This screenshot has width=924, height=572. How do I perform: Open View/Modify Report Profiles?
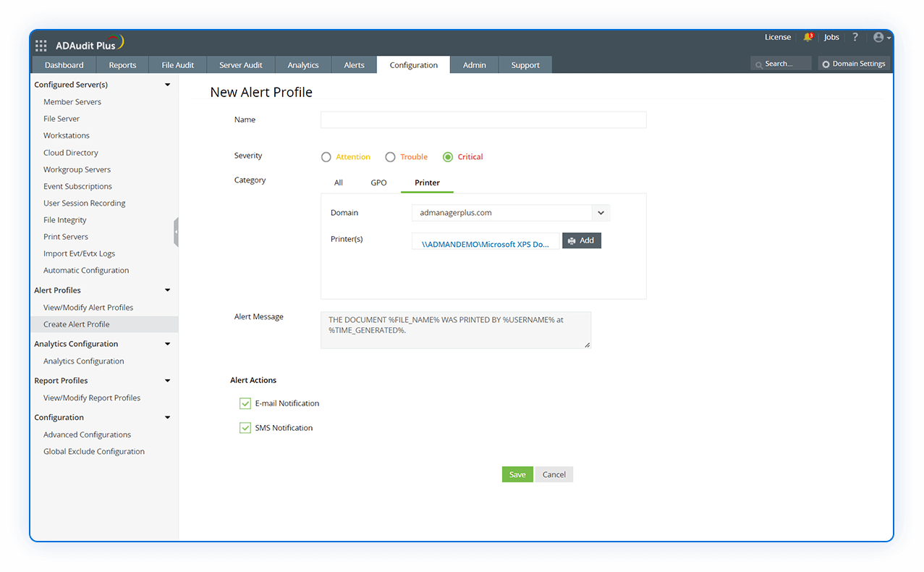click(x=92, y=398)
